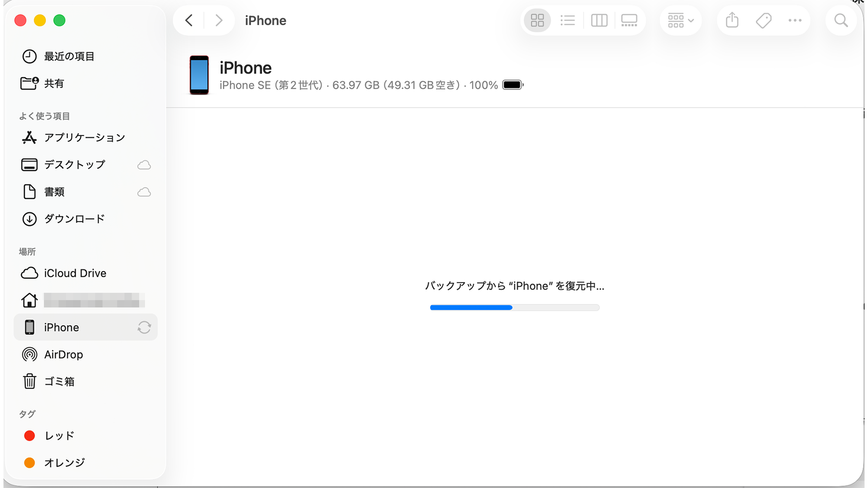Viewport: 868px width, 488px height.
Task: Select the レッド tag
Action: tap(59, 436)
